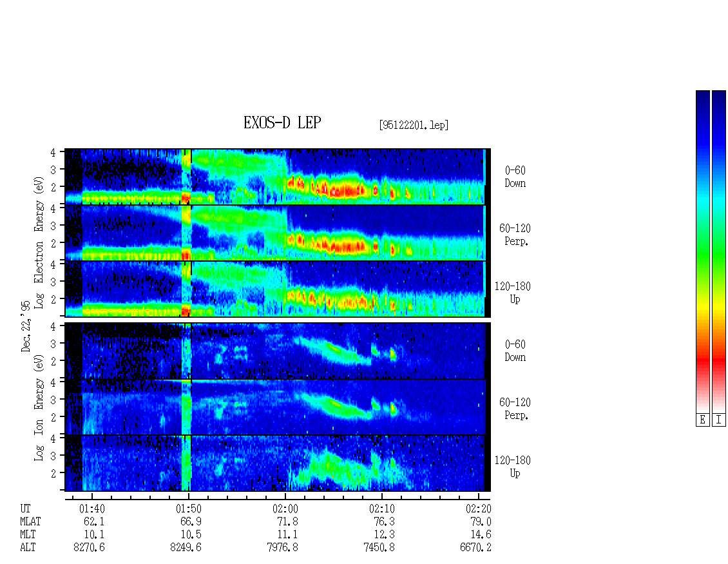The width and height of the screenshot is (728, 564).
Task: Click the UT row label
Action: click(25, 509)
